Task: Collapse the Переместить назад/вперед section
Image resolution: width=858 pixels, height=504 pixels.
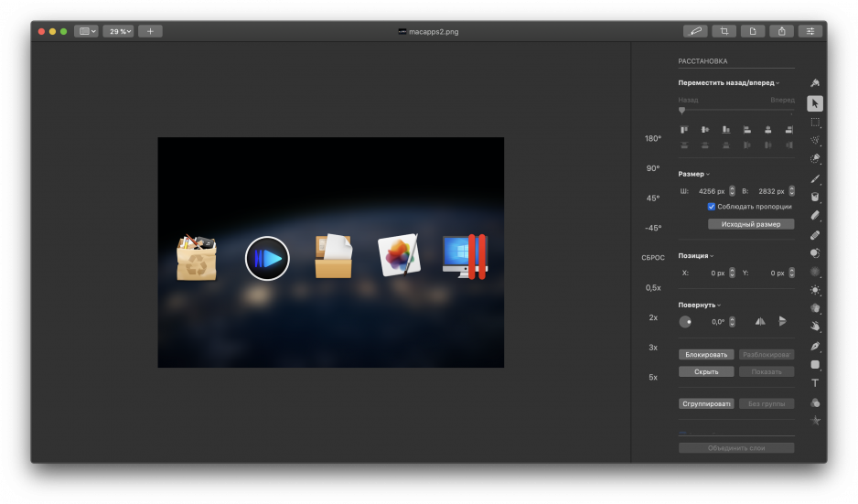Action: tap(728, 82)
